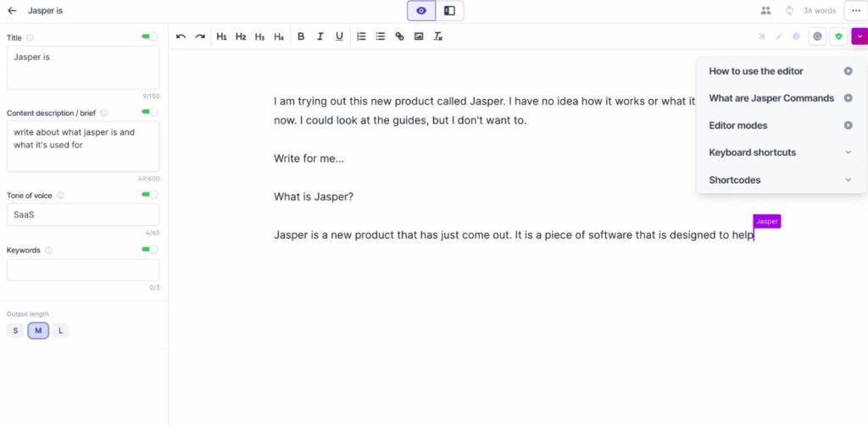The image size is (868, 426).
Task: Select output length L
Action: [x=60, y=331]
